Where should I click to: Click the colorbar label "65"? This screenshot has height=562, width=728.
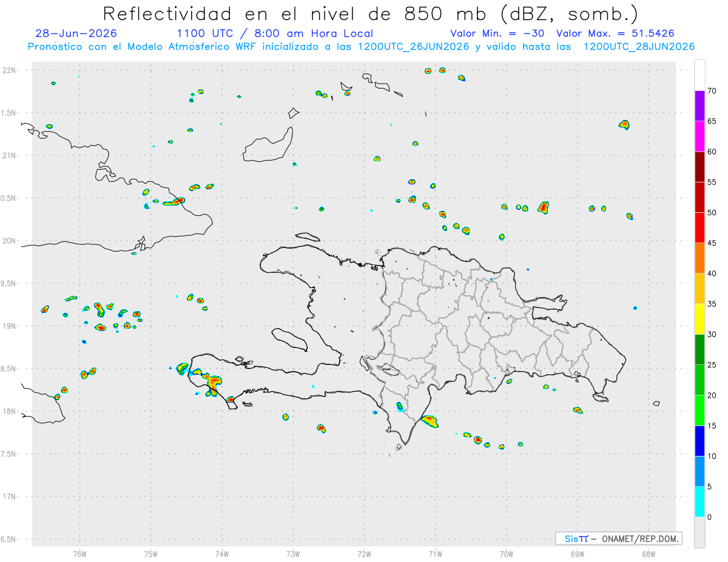pos(712,121)
